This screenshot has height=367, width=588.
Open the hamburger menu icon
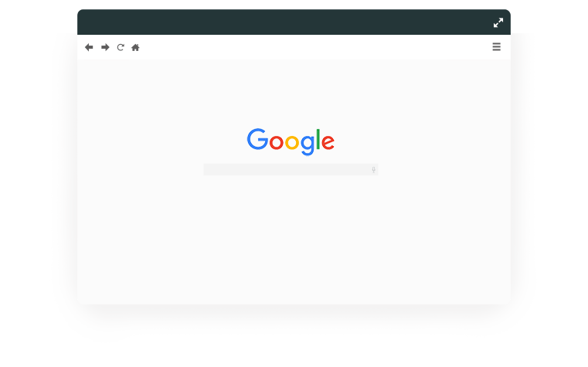pyautogui.click(x=497, y=47)
